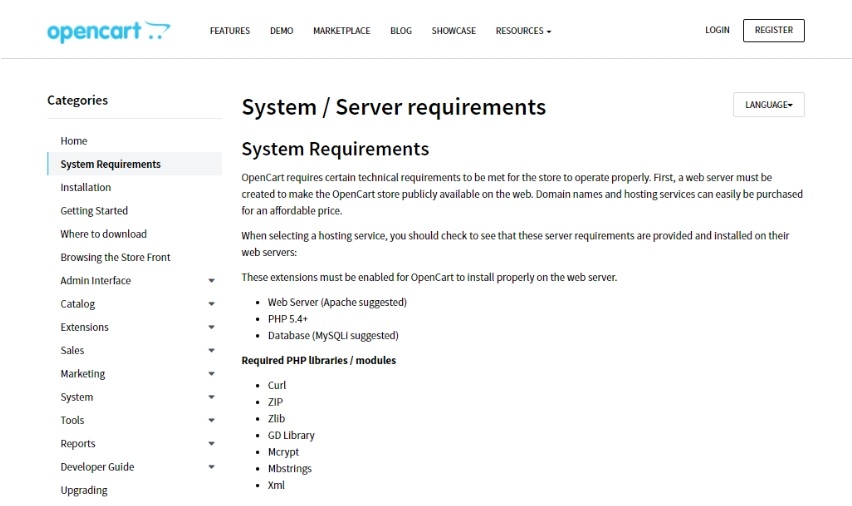This screenshot has height=506, width=852.
Task: Click the 'GD Library' list item
Action: 291,435
